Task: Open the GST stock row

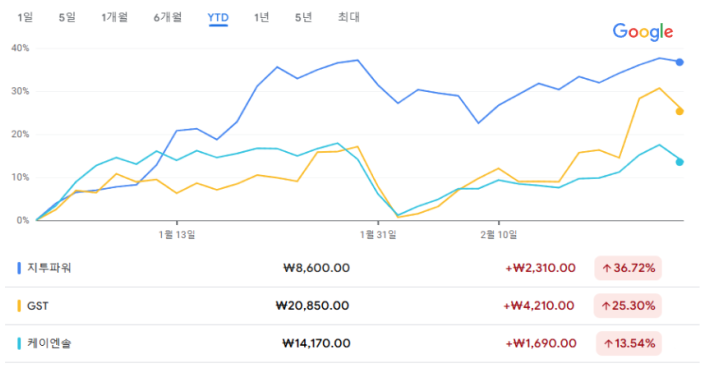Action: tap(352, 306)
